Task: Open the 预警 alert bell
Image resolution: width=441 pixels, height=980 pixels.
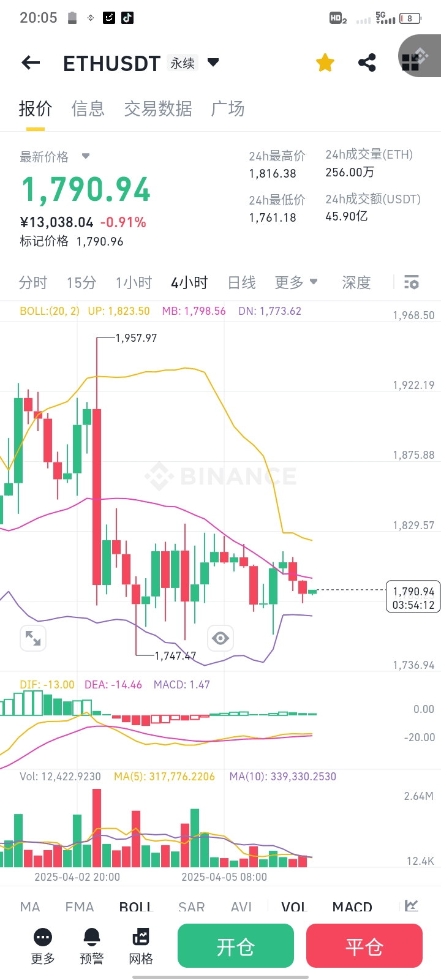Action: click(x=92, y=946)
